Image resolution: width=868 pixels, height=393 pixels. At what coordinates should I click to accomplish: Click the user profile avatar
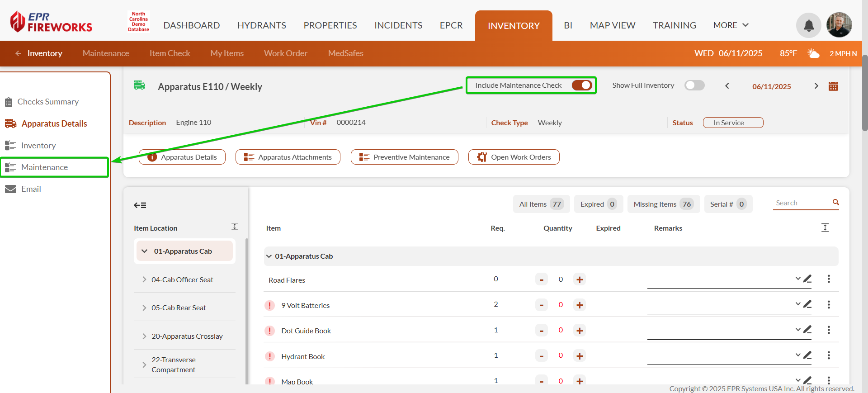(839, 25)
